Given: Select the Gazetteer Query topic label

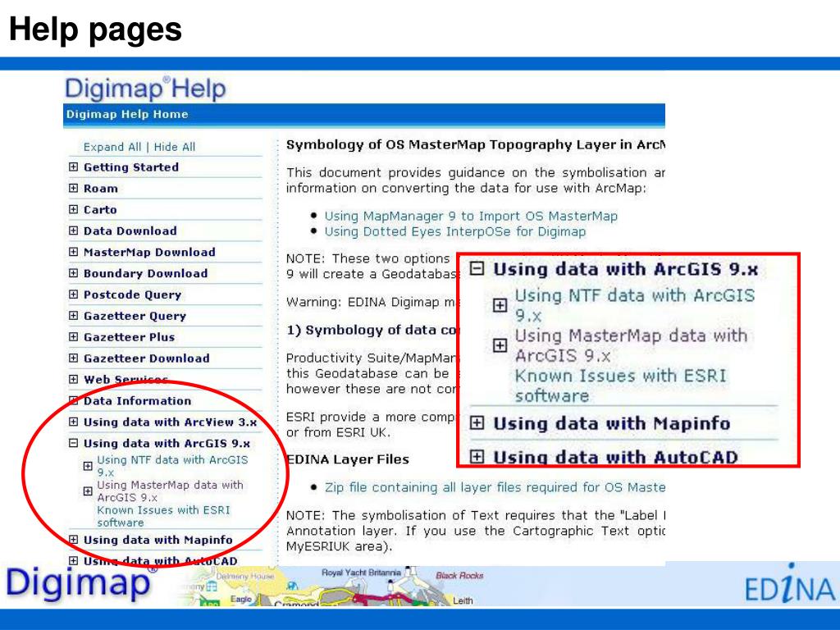Looking at the screenshot, I should point(135,316).
